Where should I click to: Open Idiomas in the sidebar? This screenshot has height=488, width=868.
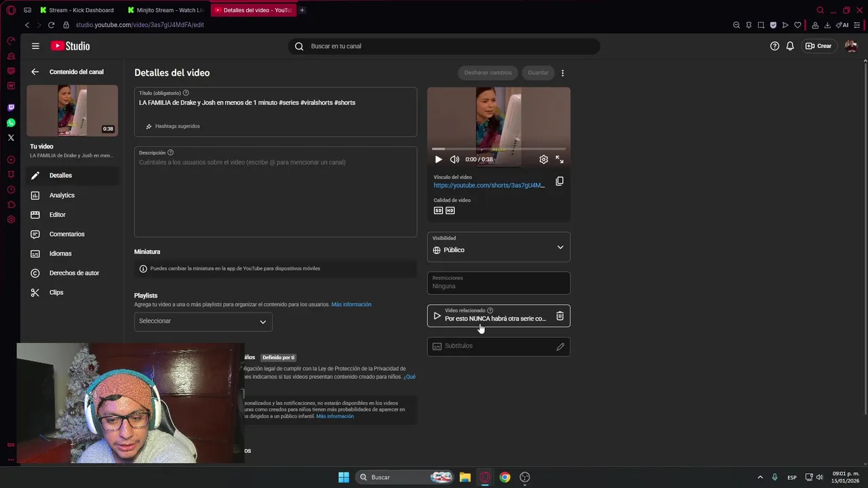[72, 253]
